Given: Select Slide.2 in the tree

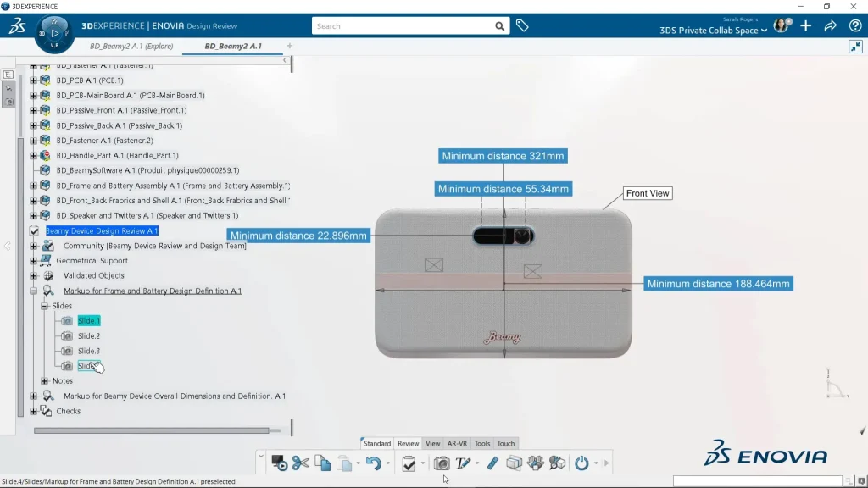Looking at the screenshot, I should (x=88, y=336).
